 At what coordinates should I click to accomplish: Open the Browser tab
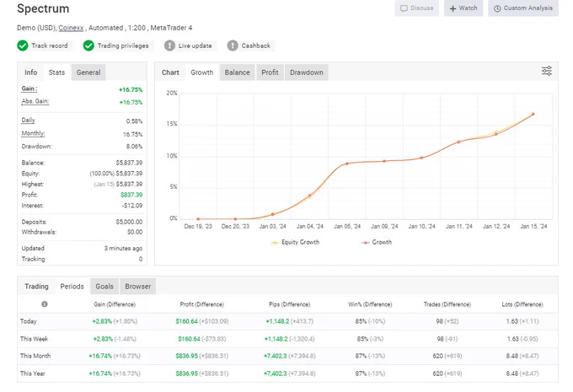137,287
